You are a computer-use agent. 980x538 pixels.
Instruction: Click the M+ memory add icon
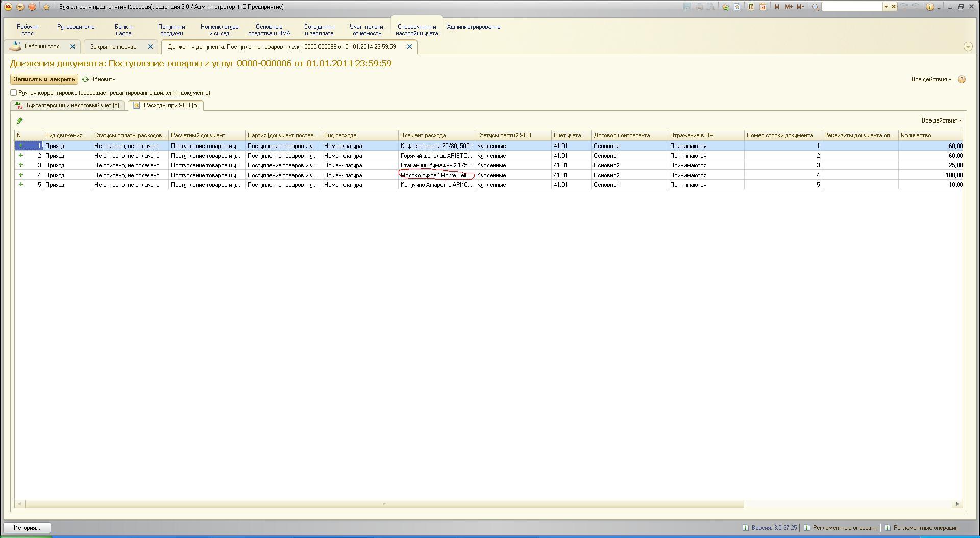789,7
